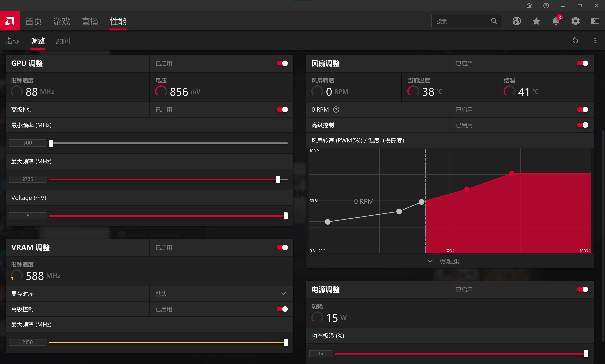Click the 最小频率 slider handle
This screenshot has height=364, width=605.
tap(51, 143)
